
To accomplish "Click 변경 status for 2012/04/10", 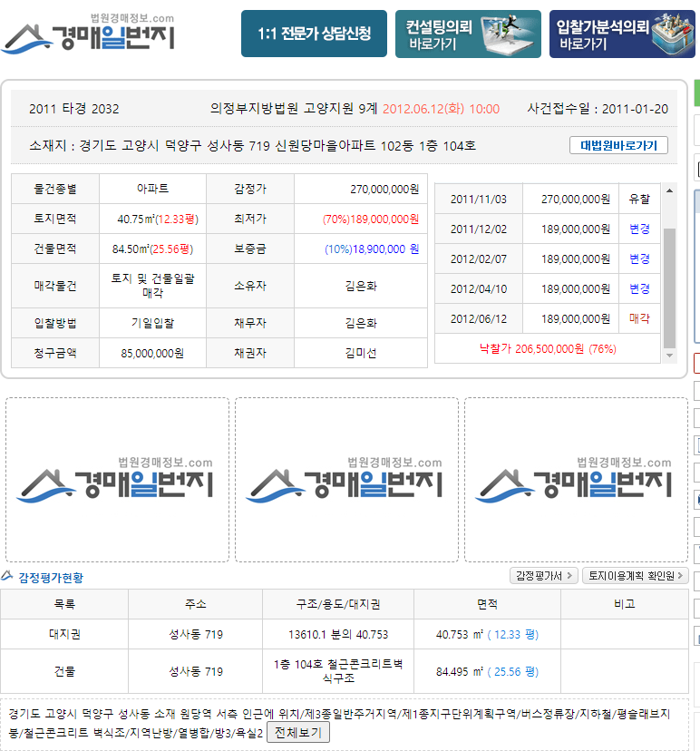I will coord(639,288).
